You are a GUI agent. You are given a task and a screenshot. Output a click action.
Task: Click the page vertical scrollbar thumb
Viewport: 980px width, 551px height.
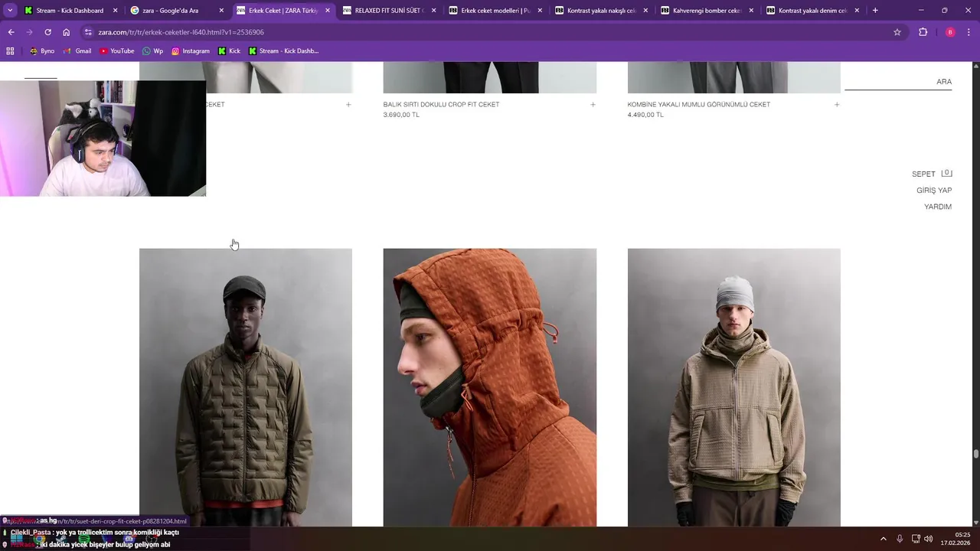tap(975, 454)
